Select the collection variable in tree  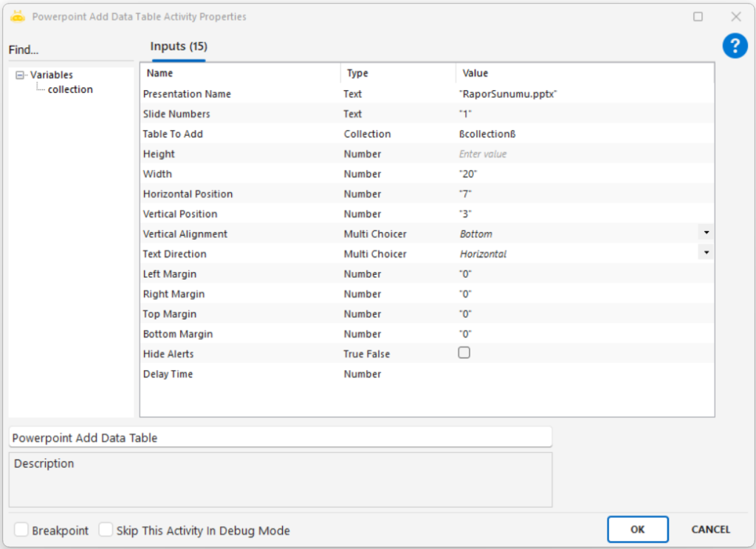pyautogui.click(x=70, y=89)
